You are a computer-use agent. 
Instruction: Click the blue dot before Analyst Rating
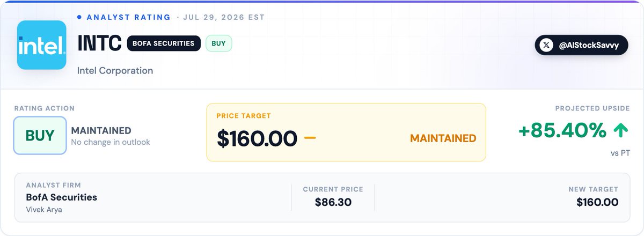coord(79,17)
